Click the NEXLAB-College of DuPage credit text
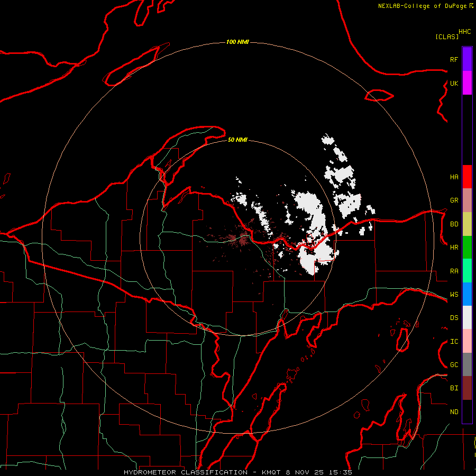Image resolution: width=476 pixels, height=476 pixels. point(422,6)
